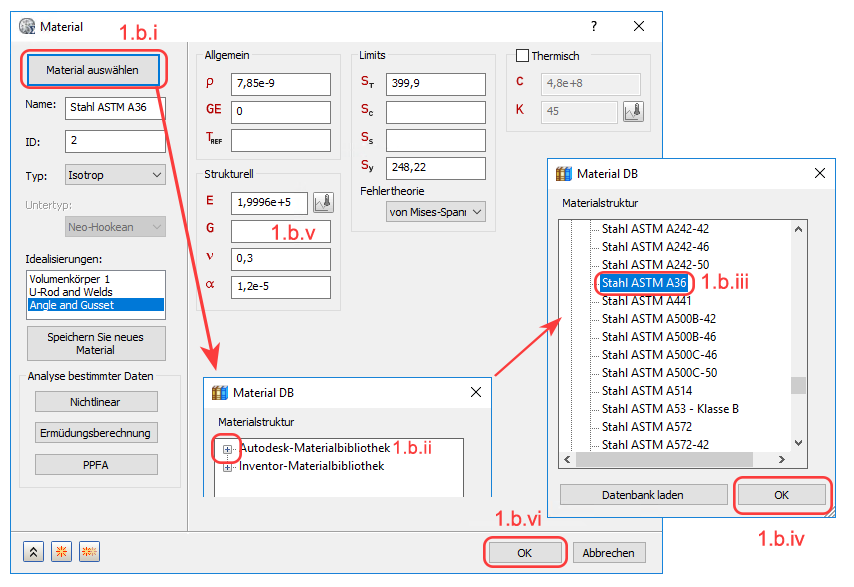Open the Untertyp Neo-Hookean dropdown
Screen dimensions: 854x587
(x=115, y=227)
